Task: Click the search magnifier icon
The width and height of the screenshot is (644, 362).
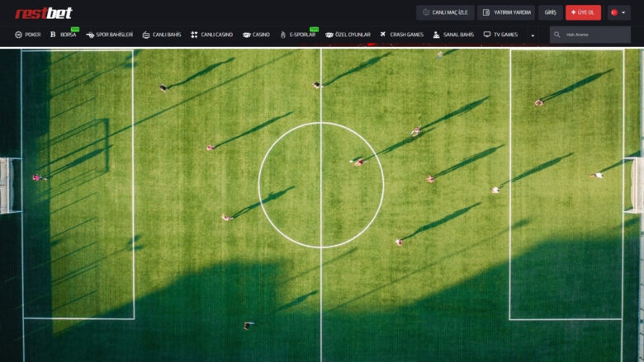Action: click(557, 35)
